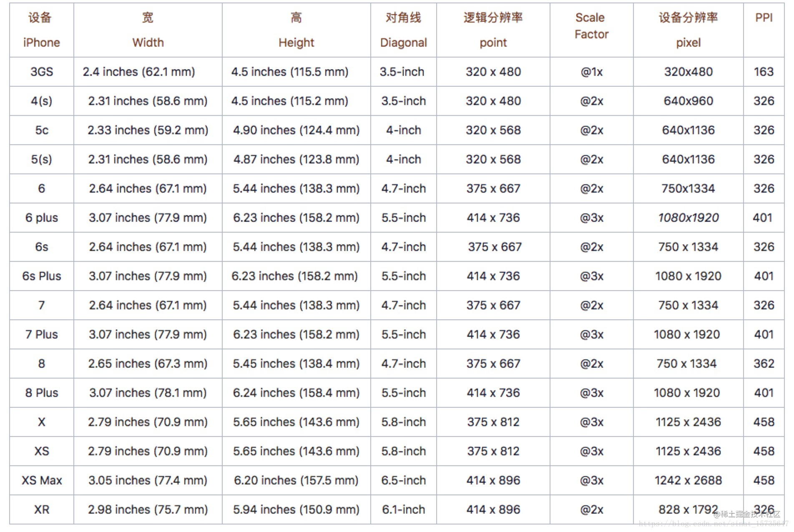Click the '4.90 inches (124.4 mm)' height cell

(x=296, y=130)
